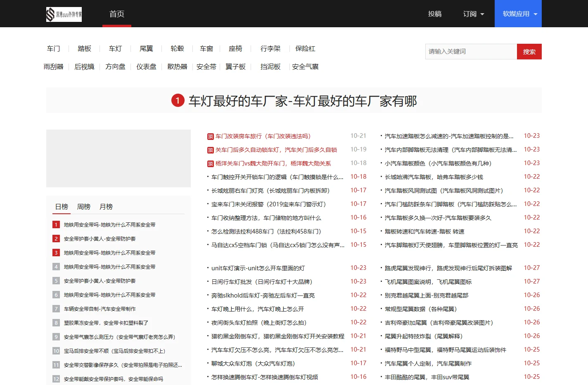Go to the 首页 tab
Image resolution: width=588 pixels, height=385 pixels.
click(117, 14)
